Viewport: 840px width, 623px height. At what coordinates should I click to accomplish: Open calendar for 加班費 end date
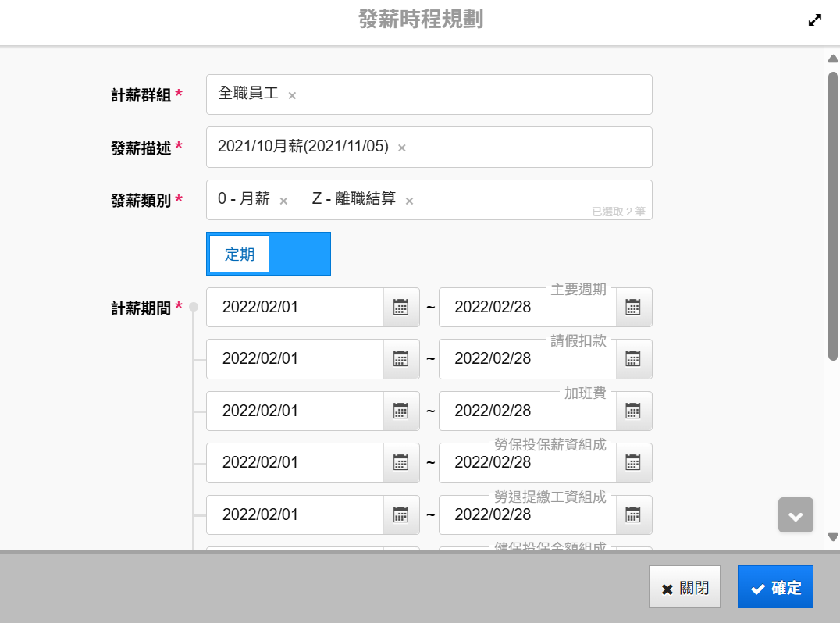[633, 411]
